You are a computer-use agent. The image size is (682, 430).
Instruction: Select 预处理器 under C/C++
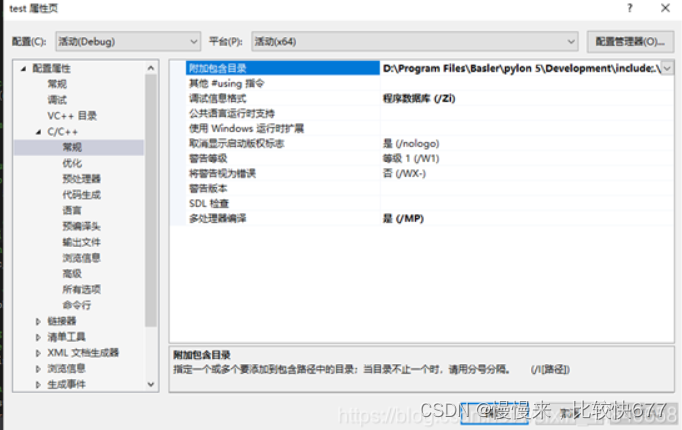coord(81,179)
